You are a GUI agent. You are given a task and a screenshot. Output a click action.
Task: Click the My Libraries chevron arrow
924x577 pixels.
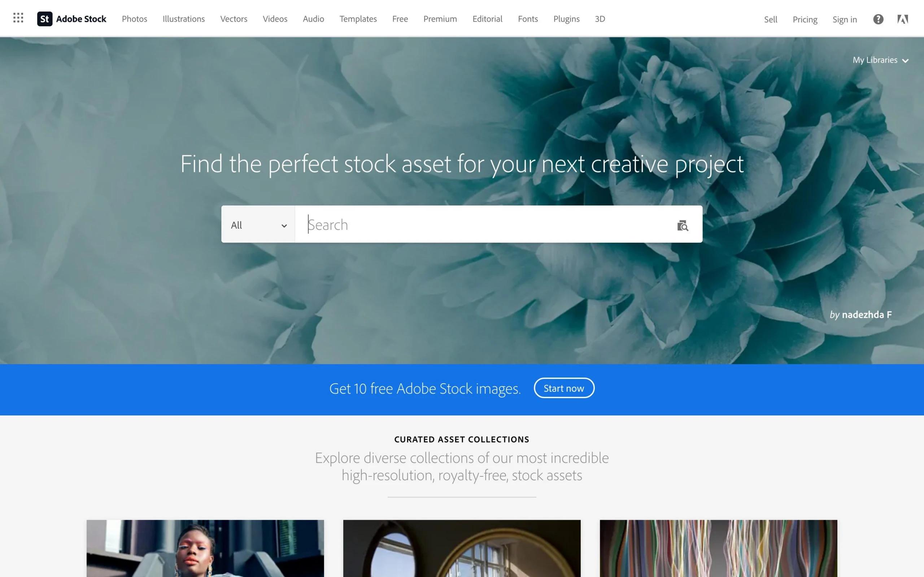(x=905, y=61)
